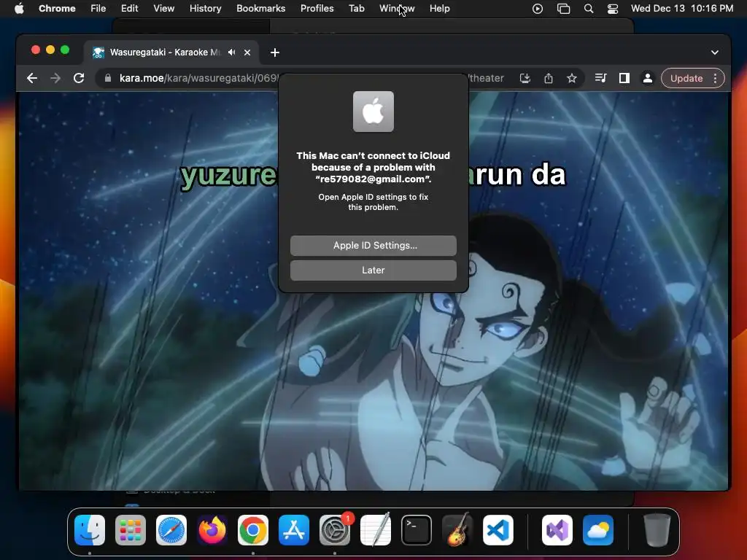
Task: Mute the Wasuregataki tab audio
Action: point(231,52)
